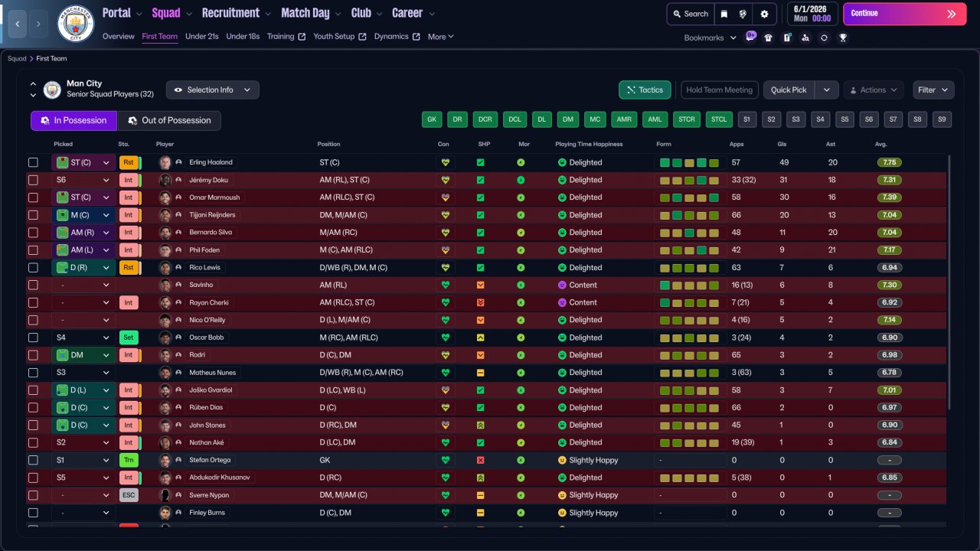Select the GK position slot button
980x551 pixels.
pyautogui.click(x=433, y=119)
